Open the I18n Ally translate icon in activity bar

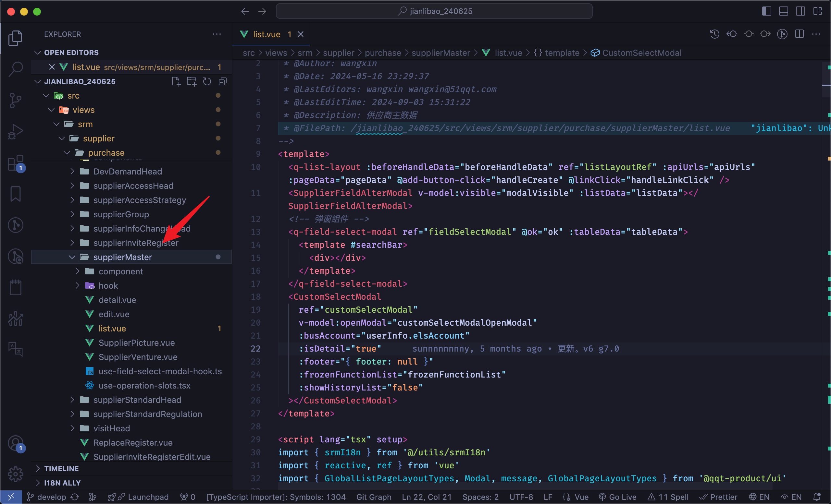click(x=15, y=349)
